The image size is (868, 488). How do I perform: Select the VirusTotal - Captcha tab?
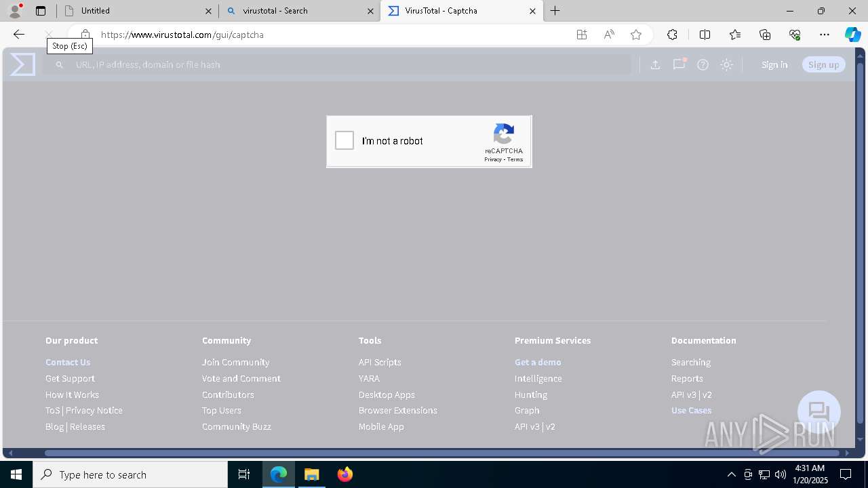(x=461, y=11)
